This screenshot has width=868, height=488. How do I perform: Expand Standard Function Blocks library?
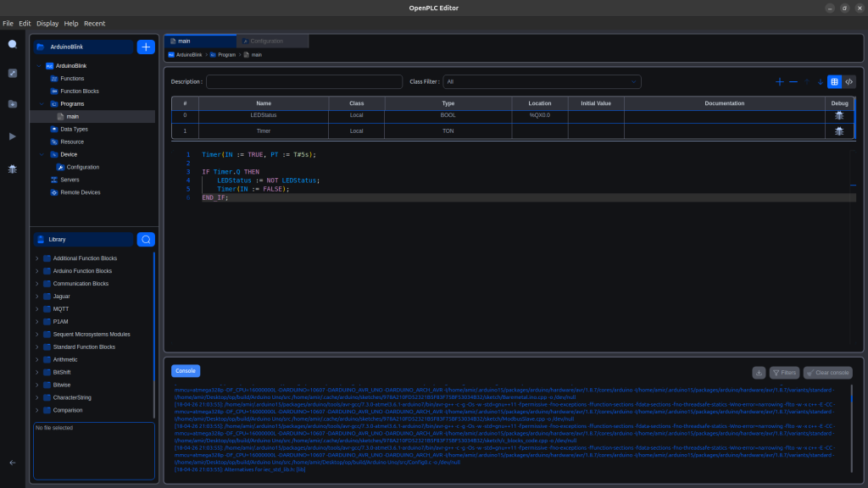click(37, 347)
